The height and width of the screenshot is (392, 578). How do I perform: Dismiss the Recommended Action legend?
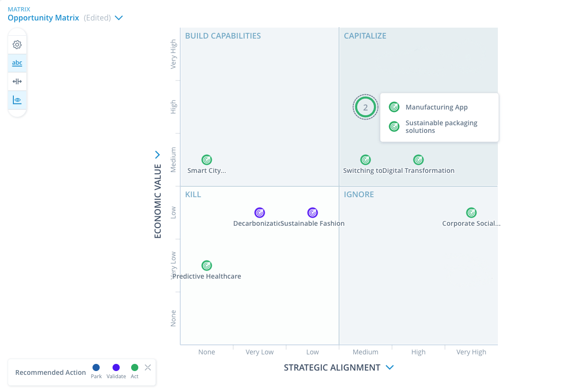(x=148, y=367)
